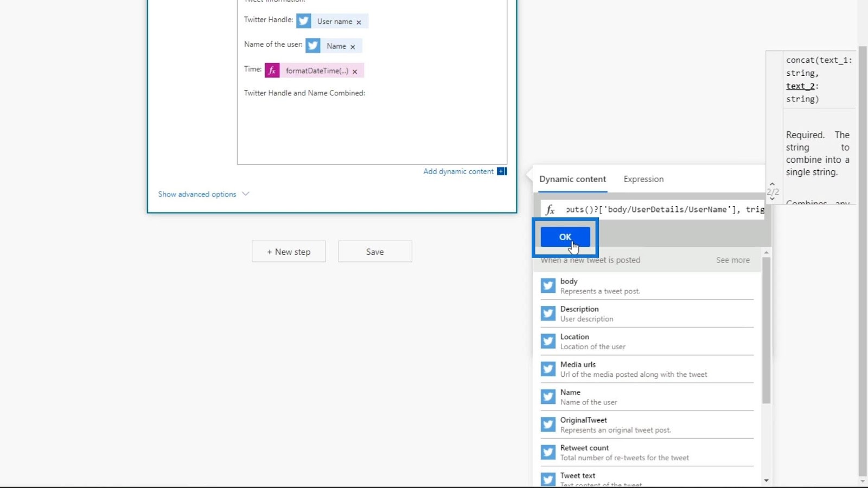Click the dynamic content list scroll up arrow
Screen dimensions: 868x488
click(x=766, y=253)
